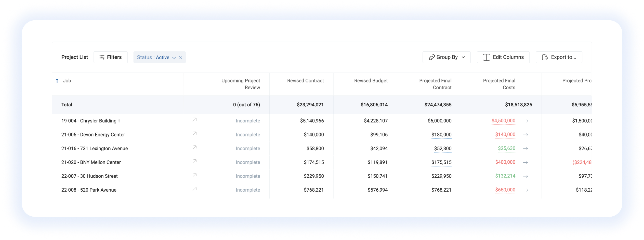The image size is (644, 240).
Task: Open the BNY Mellon Center arrow icon
Action: pyautogui.click(x=194, y=161)
